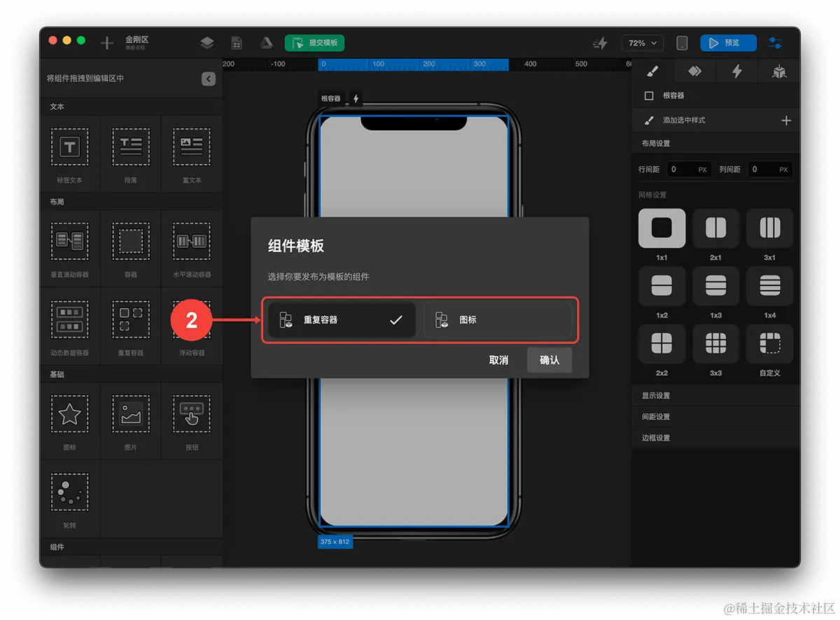The width and height of the screenshot is (840, 620).
Task: Select the 2x1 grid layout
Action: [x=715, y=228]
